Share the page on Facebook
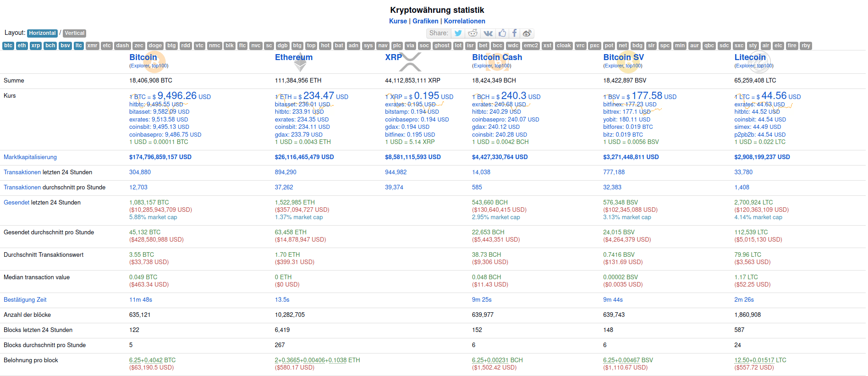Image resolution: width=868 pixels, height=376 pixels. coord(514,33)
